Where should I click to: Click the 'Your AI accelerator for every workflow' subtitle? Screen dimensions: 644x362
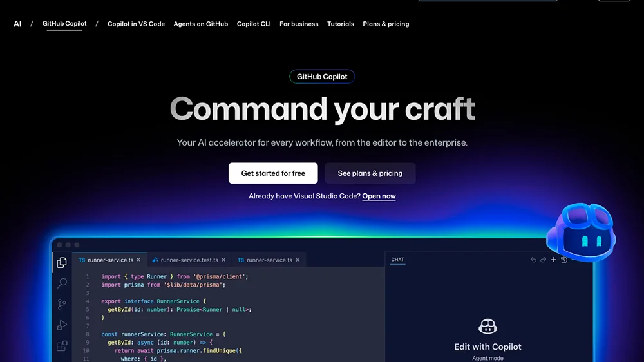pos(322,142)
